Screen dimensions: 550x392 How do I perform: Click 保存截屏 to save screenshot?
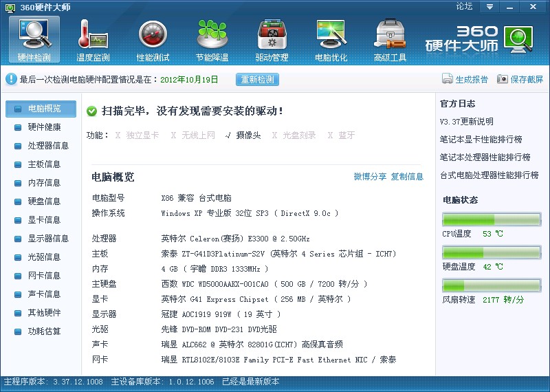click(520, 79)
